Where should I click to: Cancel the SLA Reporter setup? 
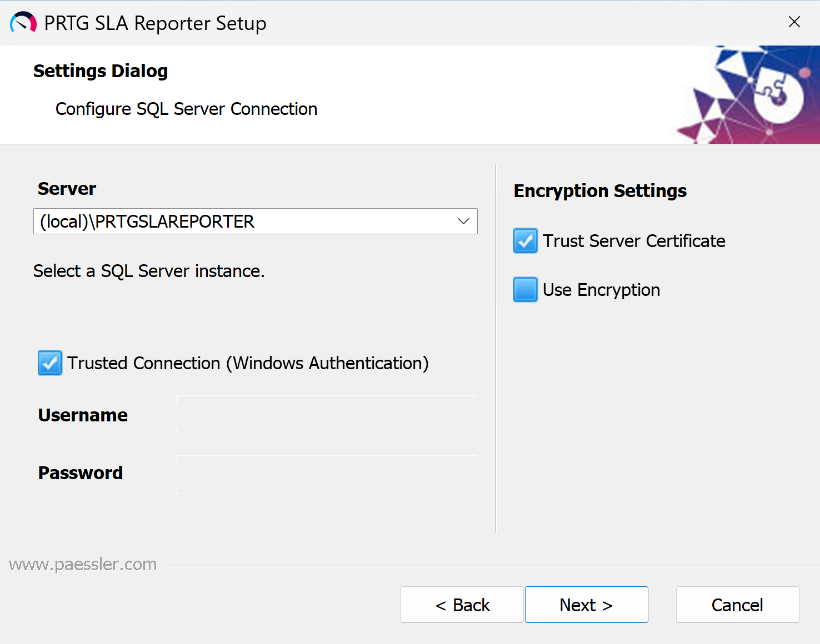738,605
